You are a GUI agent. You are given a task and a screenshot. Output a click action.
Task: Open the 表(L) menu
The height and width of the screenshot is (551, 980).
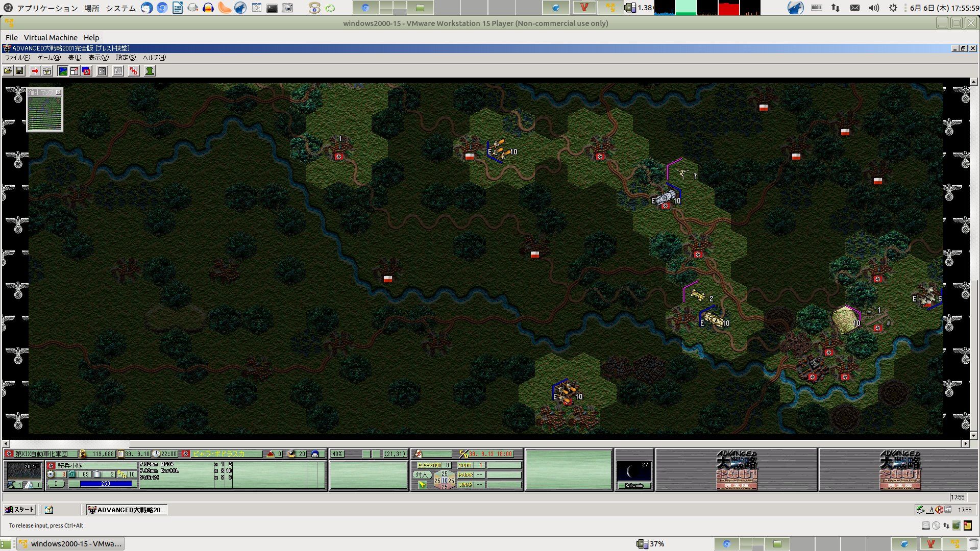coord(75,58)
